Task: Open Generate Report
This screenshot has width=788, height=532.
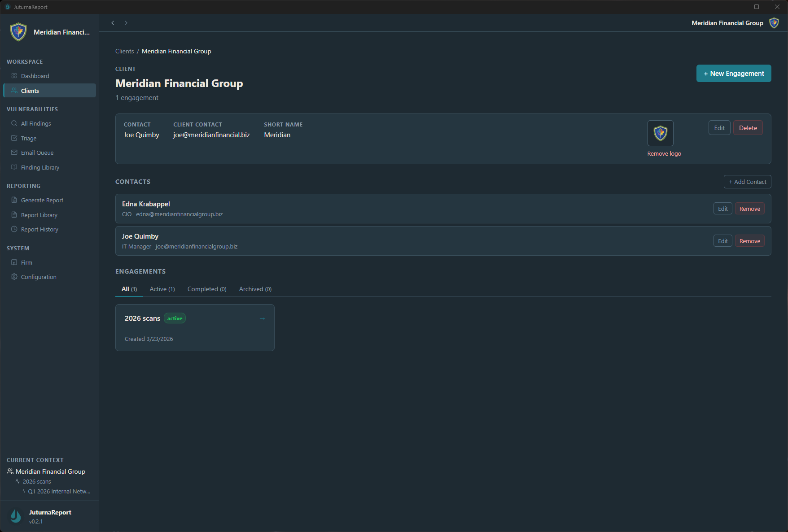Action: coord(42,200)
